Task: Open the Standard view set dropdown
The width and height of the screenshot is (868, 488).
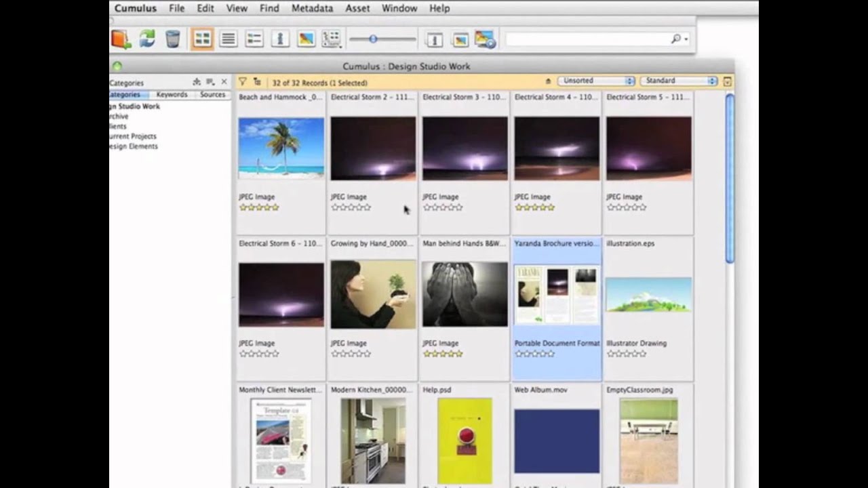Action: click(679, 81)
